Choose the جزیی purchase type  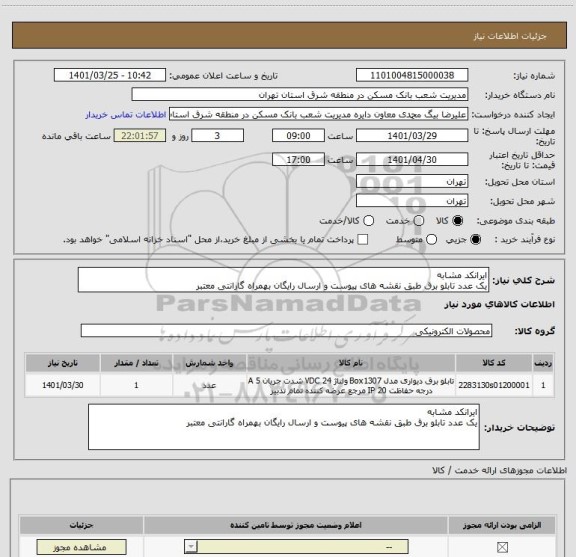(x=475, y=240)
